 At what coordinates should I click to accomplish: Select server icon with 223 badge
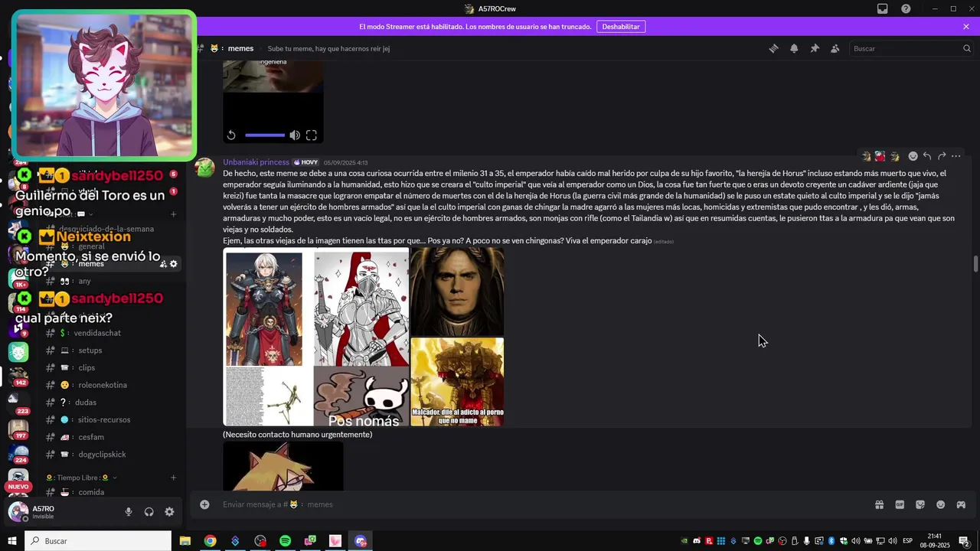pos(18,403)
